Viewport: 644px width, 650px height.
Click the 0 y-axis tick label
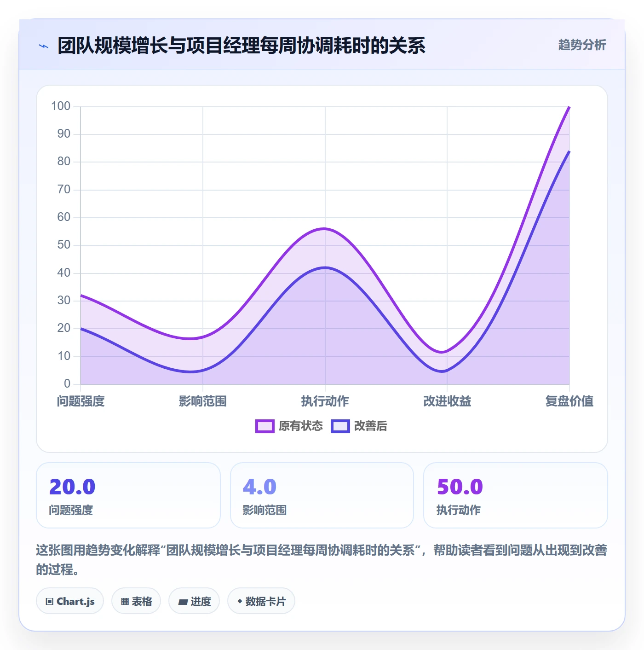pyautogui.click(x=67, y=383)
